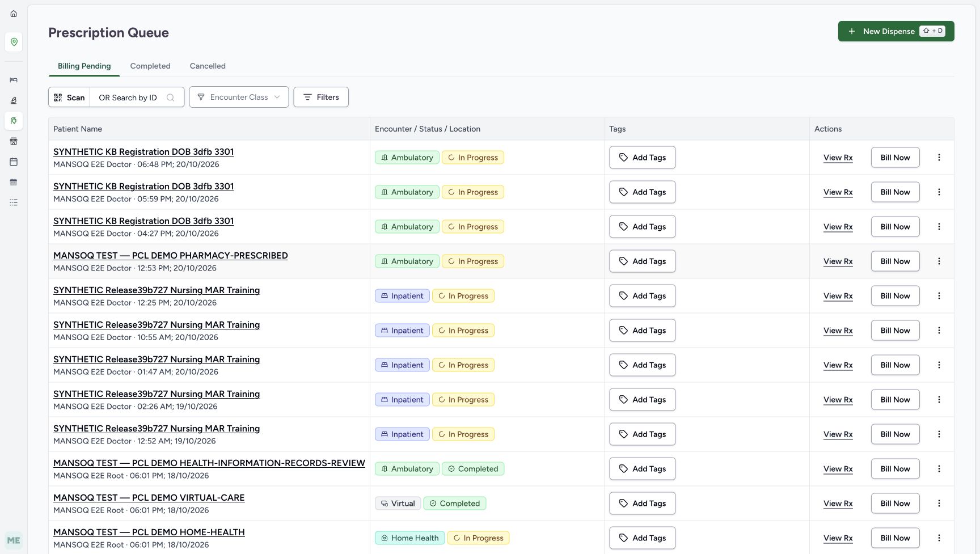980x554 pixels.
Task: Open the microscope lab sidebar icon
Action: tap(14, 100)
